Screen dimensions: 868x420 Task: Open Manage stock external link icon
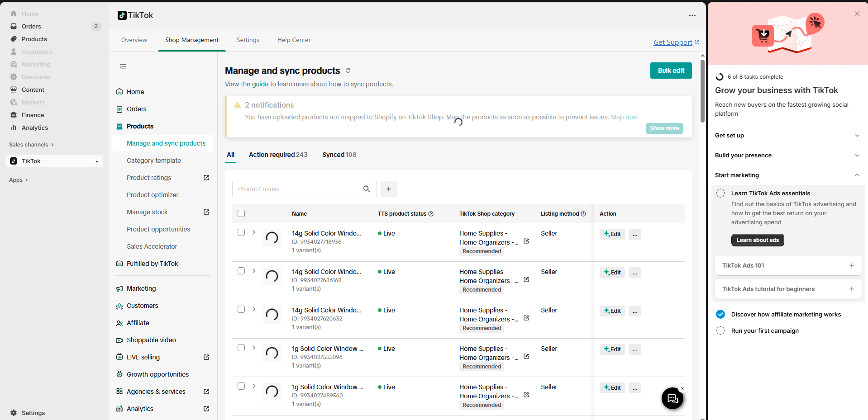[x=206, y=212]
